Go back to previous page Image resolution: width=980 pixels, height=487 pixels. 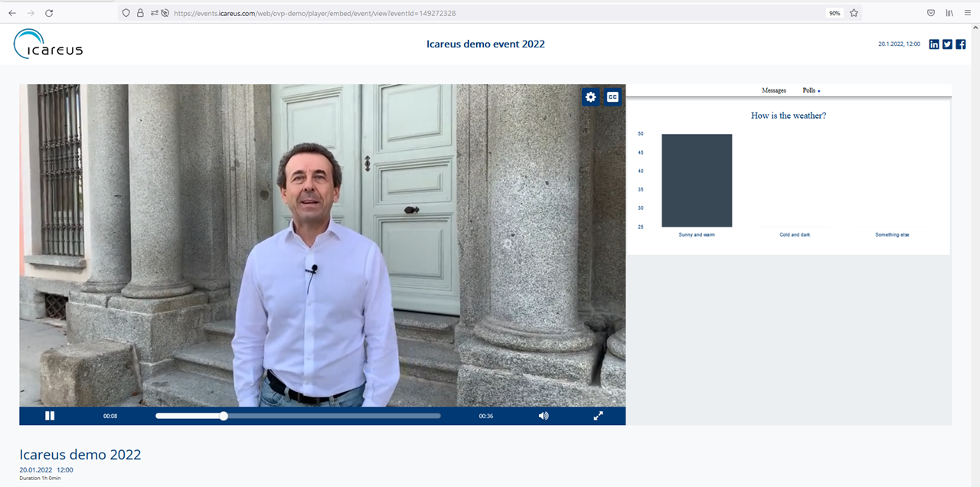point(12,13)
